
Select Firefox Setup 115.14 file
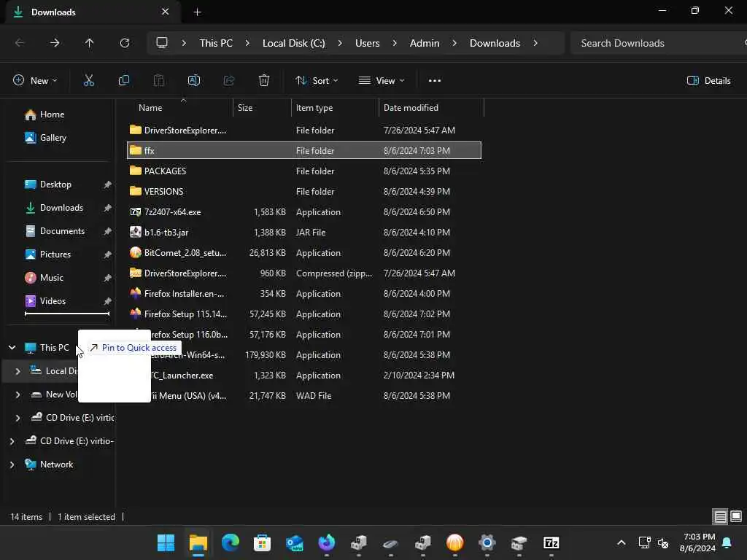(x=304, y=314)
